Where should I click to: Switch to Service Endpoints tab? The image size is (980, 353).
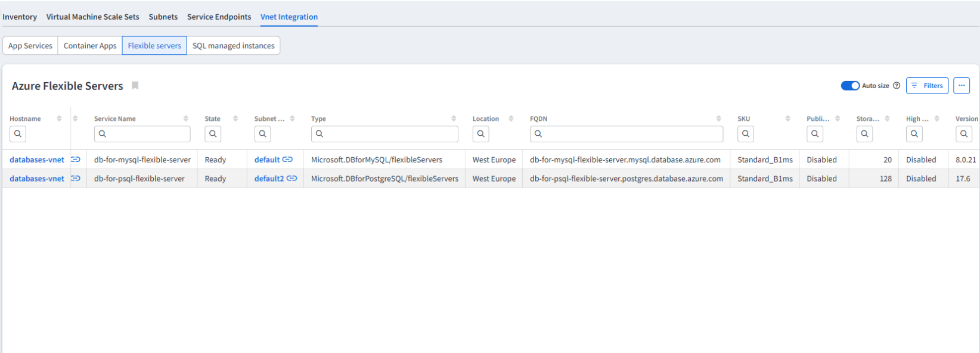[x=219, y=17]
